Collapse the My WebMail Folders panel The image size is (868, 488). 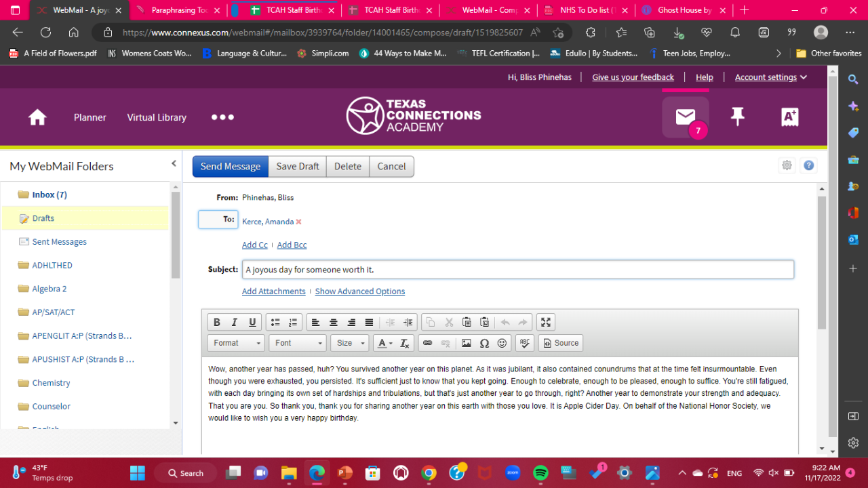coord(174,164)
